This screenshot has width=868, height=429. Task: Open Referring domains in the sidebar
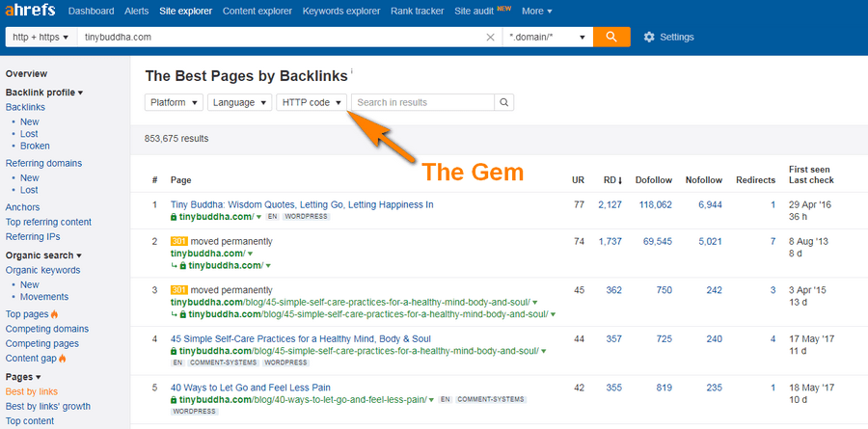(43, 163)
